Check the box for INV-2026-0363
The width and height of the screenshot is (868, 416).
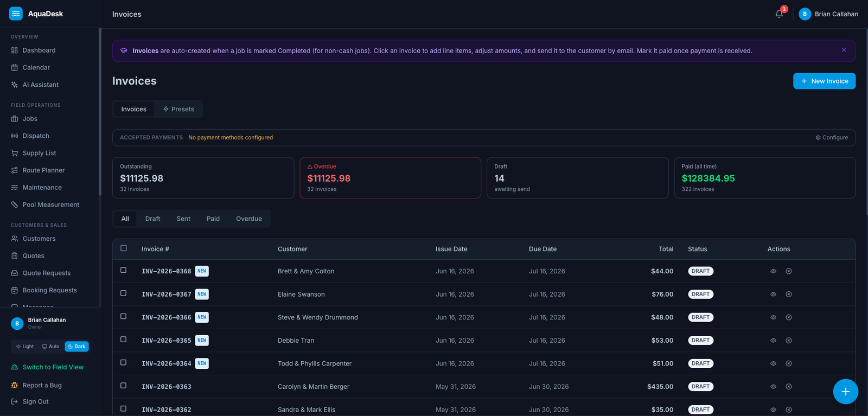[x=124, y=386]
